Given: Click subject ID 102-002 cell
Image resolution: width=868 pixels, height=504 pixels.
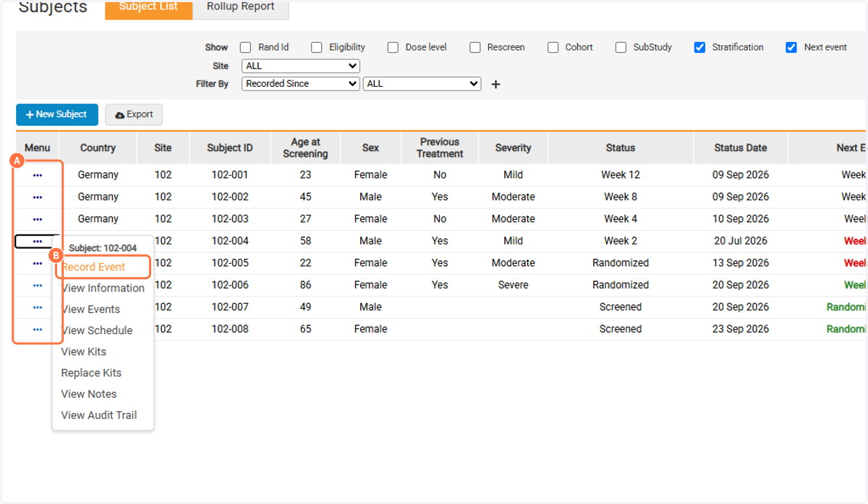Looking at the screenshot, I should 230,197.
